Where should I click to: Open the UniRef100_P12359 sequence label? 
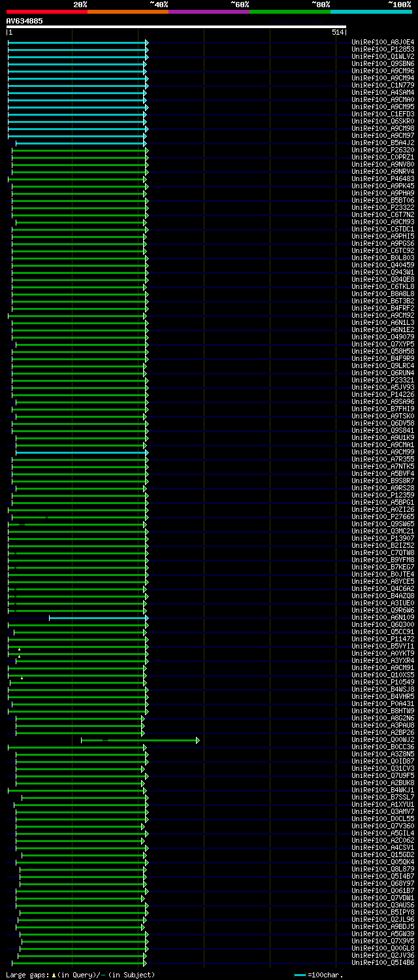[x=383, y=495]
